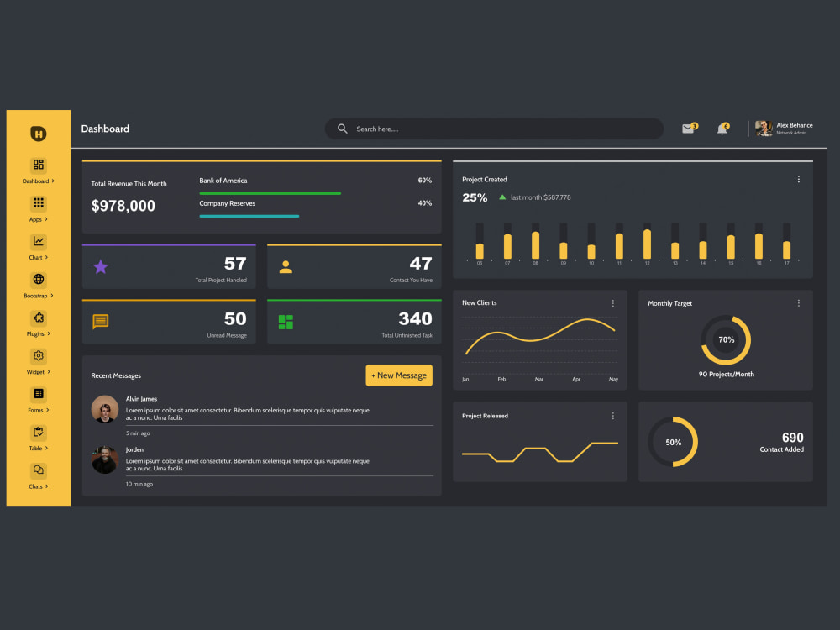Expand the Apps menu chevron
Screen dimensions: 840x630
pos(46,219)
